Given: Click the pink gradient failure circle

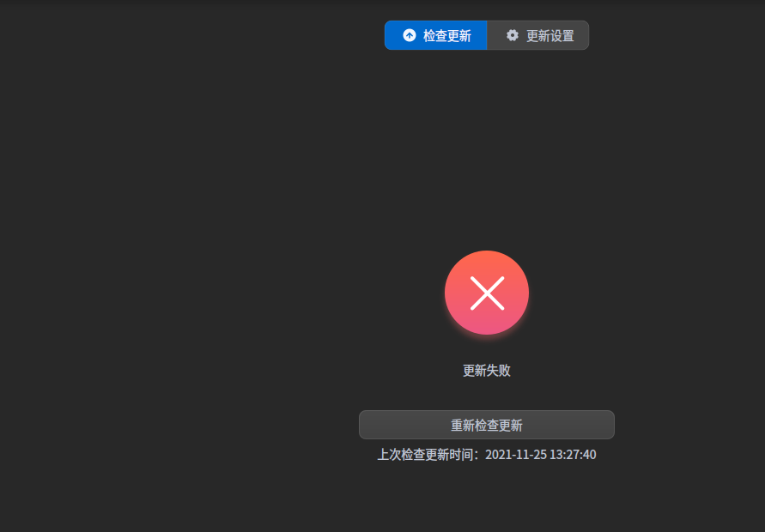Looking at the screenshot, I should (487, 293).
